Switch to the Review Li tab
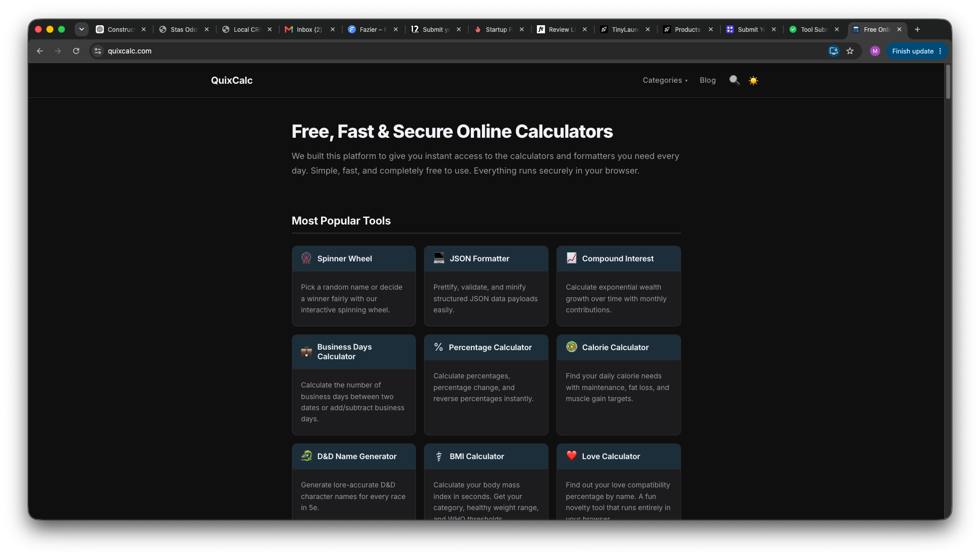The image size is (980, 557). (562, 29)
